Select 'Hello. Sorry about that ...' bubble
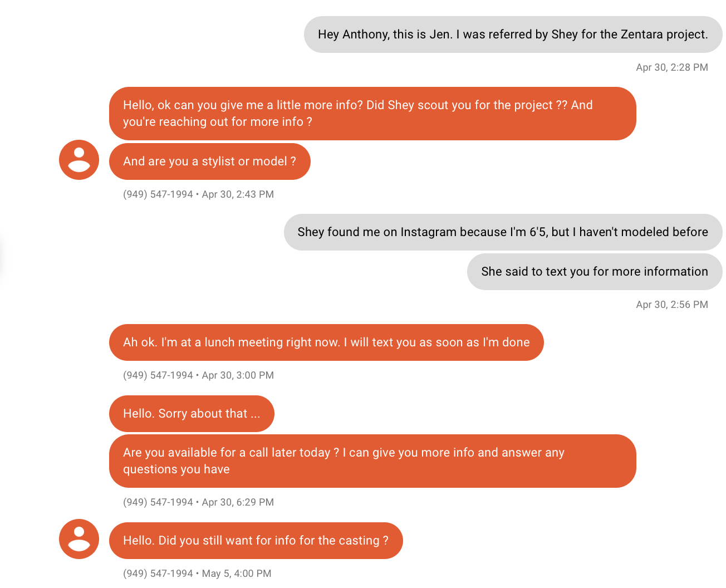The image size is (726, 588). coord(192,414)
